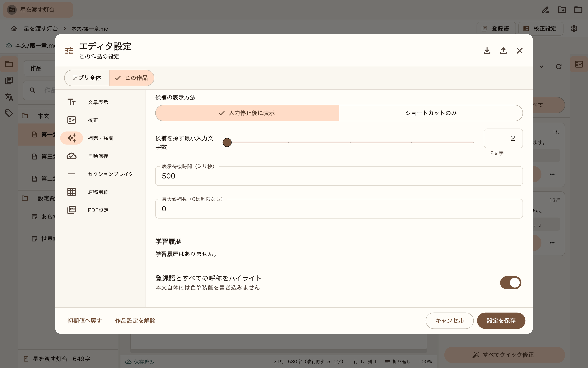Click the proofreading panel icon on right rail
This screenshot has height=368, width=588.
click(579, 64)
